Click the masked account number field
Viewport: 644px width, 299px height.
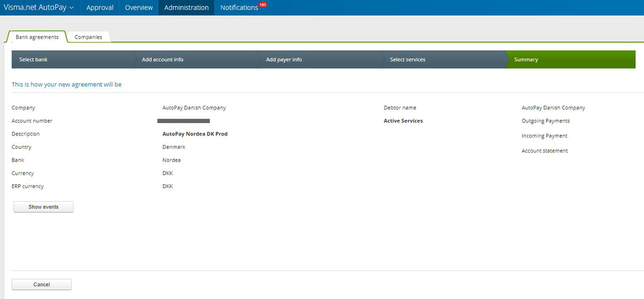click(x=184, y=121)
